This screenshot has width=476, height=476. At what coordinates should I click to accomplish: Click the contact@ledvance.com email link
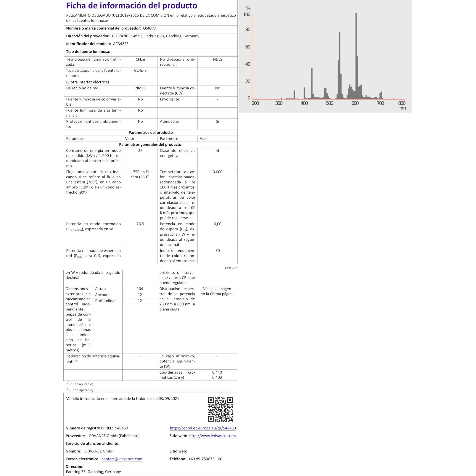pyautogui.click(x=122, y=459)
